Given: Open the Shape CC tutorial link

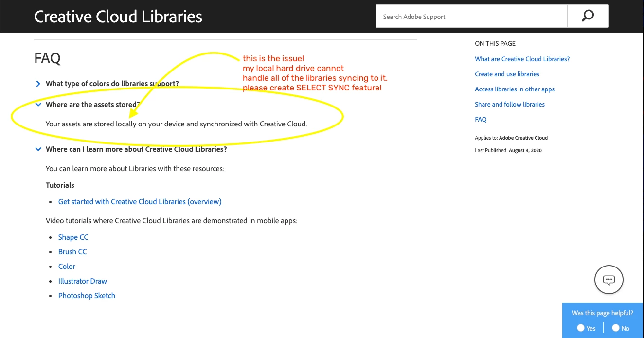Looking at the screenshot, I should [x=73, y=237].
